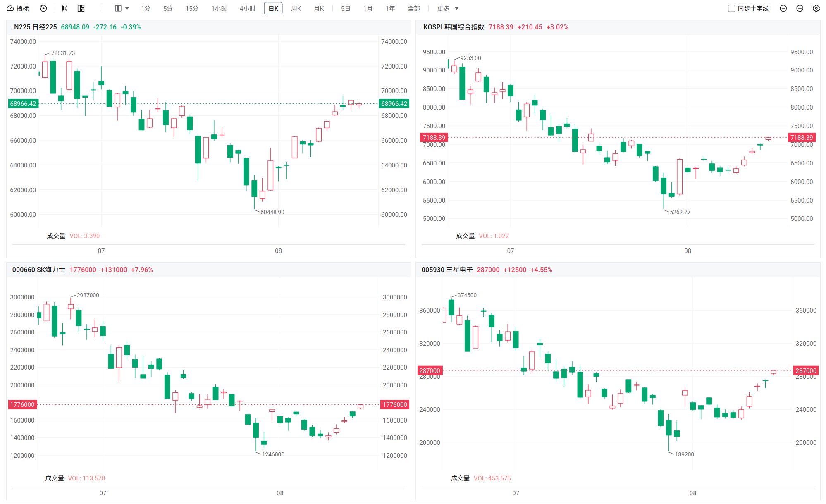The image size is (826, 504).
Task: Click the replay playback icon
Action: pos(43,8)
